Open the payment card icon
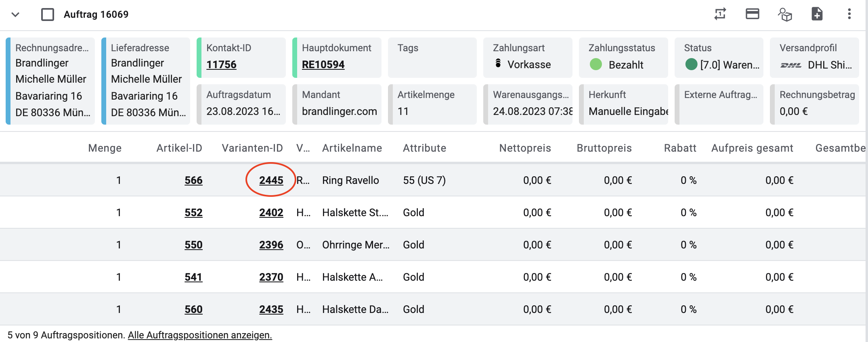This screenshot has width=868, height=342. [753, 14]
